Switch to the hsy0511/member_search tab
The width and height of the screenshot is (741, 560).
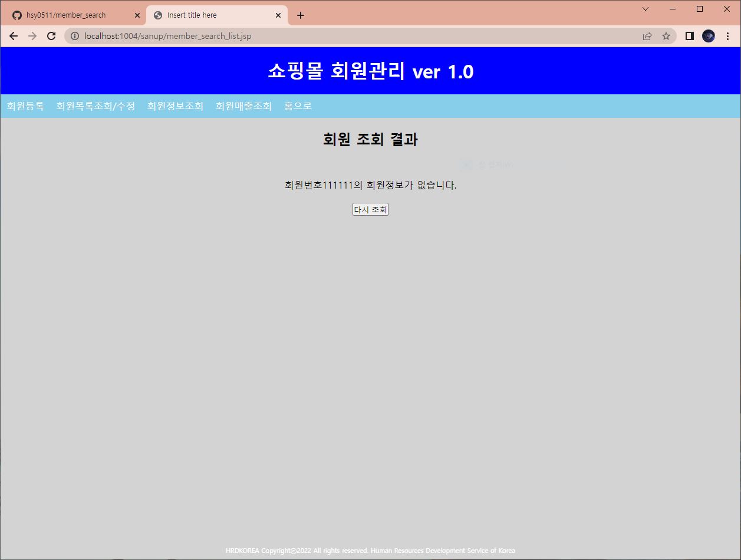pos(71,15)
